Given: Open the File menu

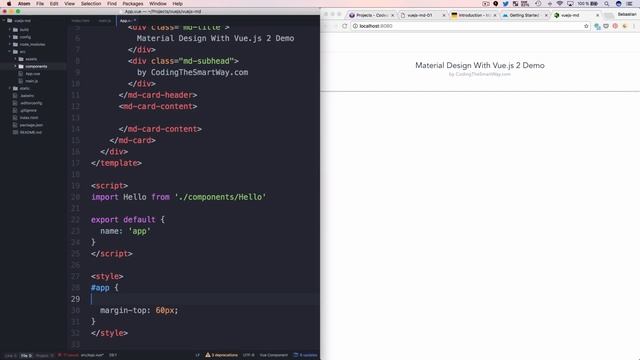Looking at the screenshot, I should pyautogui.click(x=40, y=4).
